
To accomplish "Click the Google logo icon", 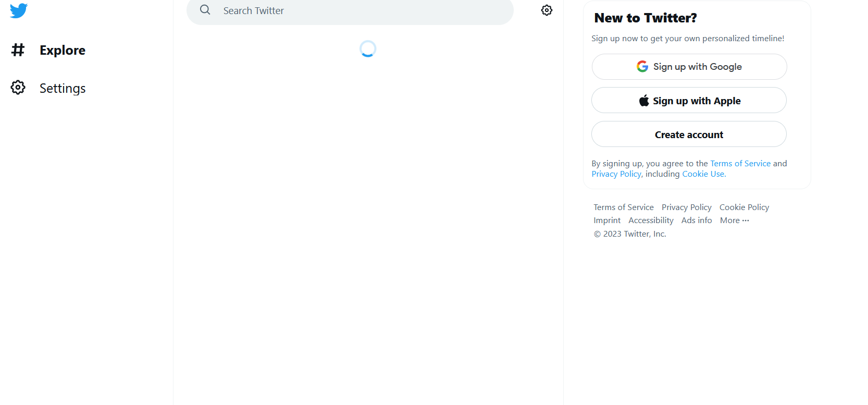I will tap(642, 67).
